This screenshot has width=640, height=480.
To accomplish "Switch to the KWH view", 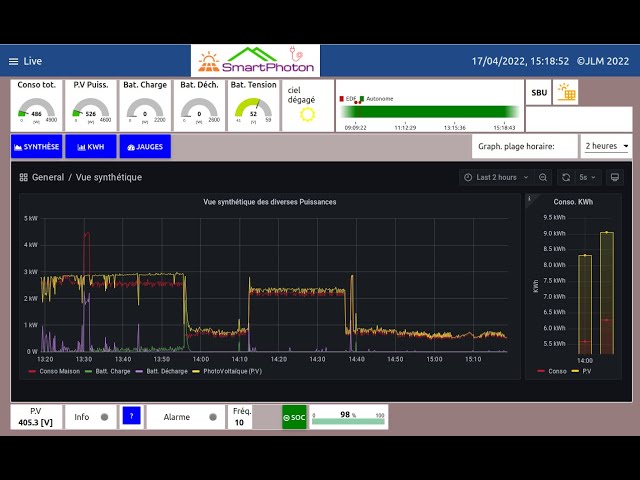I will [x=91, y=146].
